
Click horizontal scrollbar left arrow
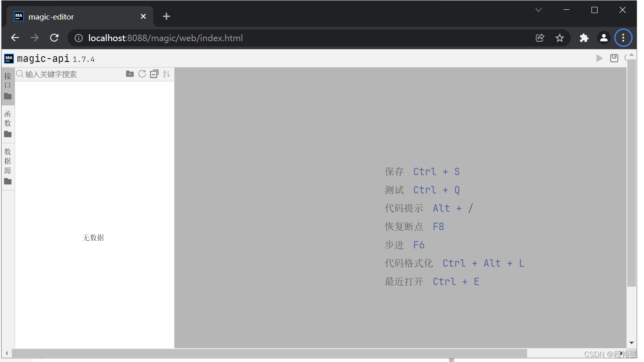7,353
